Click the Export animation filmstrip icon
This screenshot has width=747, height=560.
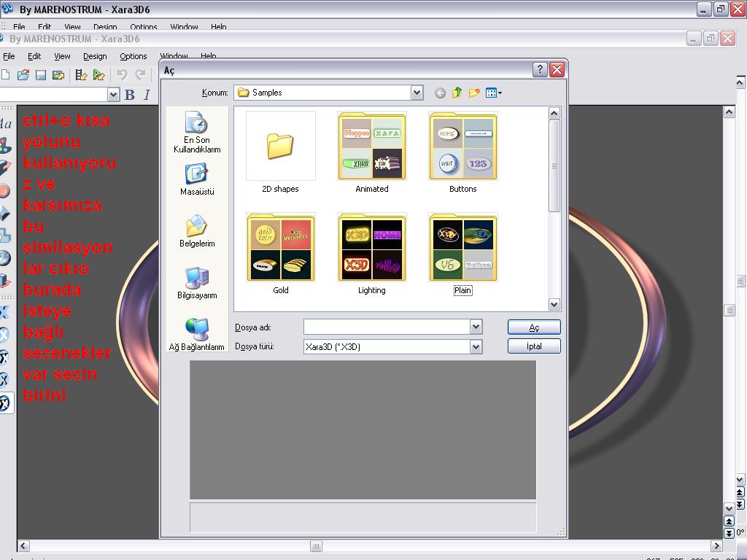[x=82, y=75]
